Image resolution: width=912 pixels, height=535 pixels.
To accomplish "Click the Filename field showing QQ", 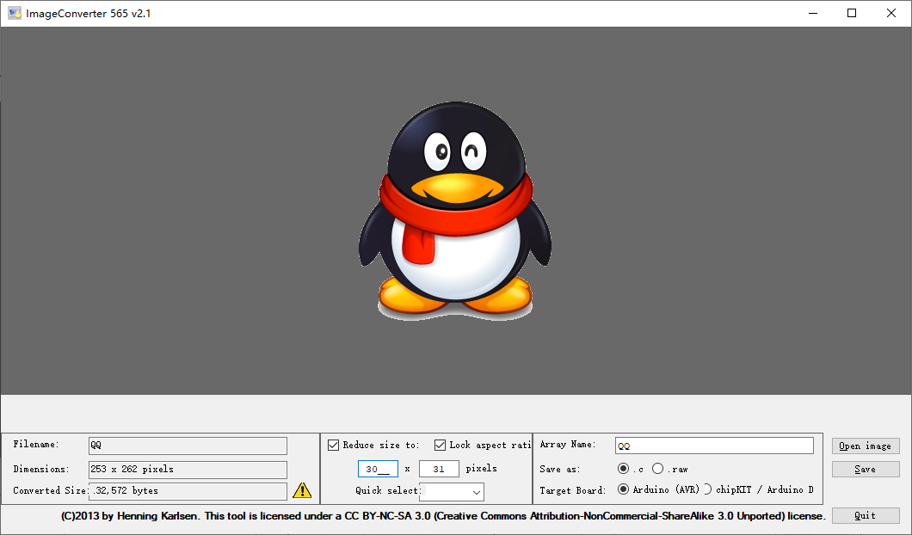I will [x=188, y=445].
